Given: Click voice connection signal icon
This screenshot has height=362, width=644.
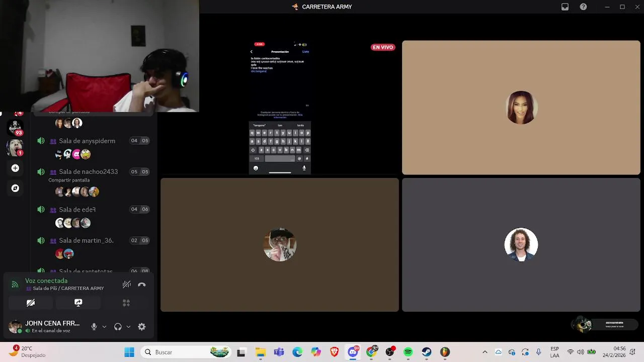Looking at the screenshot, I should coord(15,285).
